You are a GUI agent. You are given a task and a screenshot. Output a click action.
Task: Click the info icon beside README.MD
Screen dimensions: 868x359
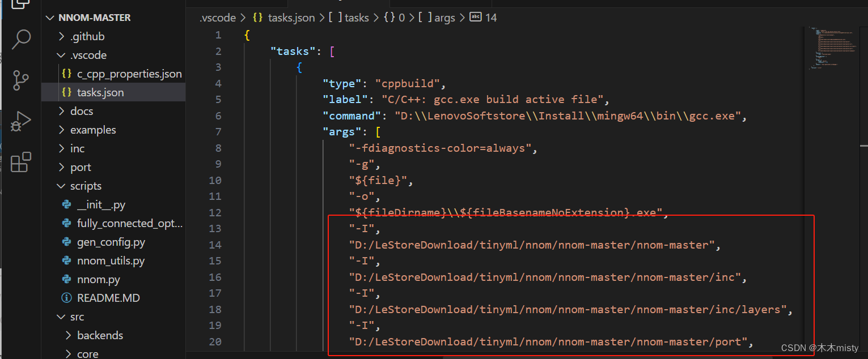coord(66,298)
